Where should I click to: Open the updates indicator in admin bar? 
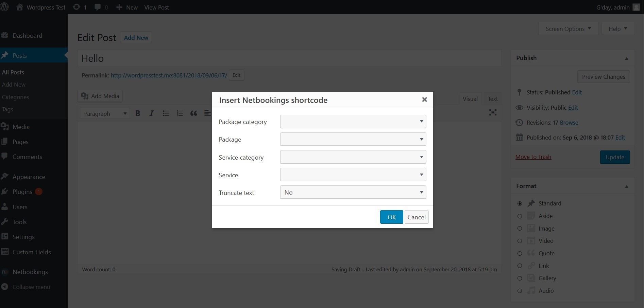[80, 7]
